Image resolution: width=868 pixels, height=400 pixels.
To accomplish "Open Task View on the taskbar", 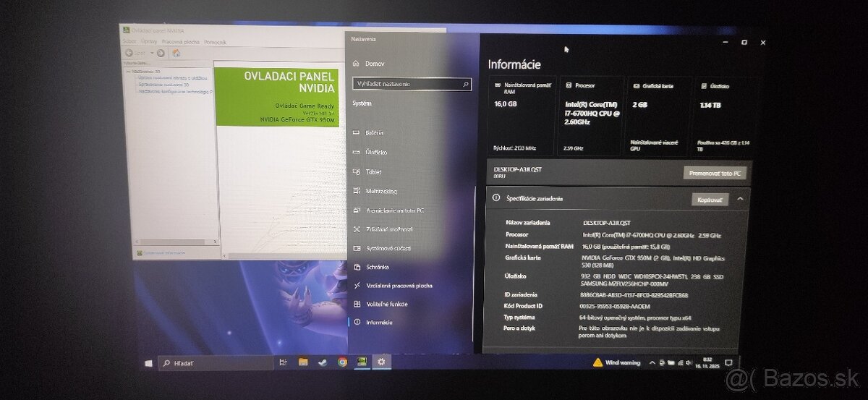I will [283, 362].
